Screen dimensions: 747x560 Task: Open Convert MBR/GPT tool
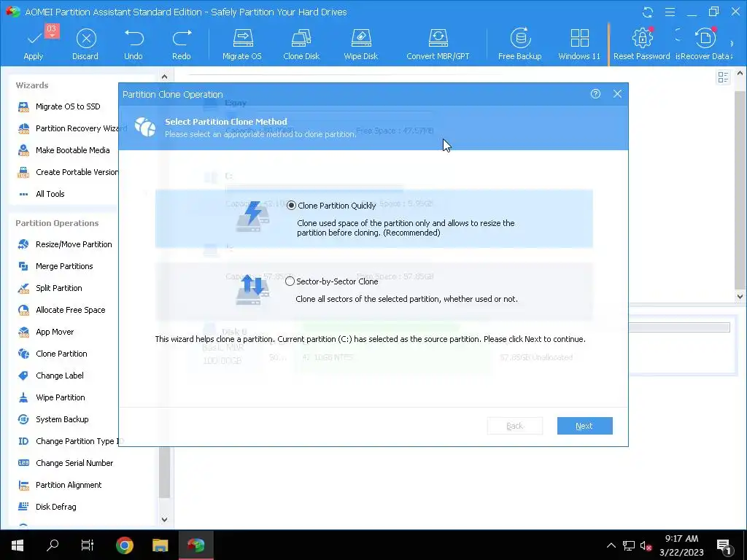[x=438, y=44]
